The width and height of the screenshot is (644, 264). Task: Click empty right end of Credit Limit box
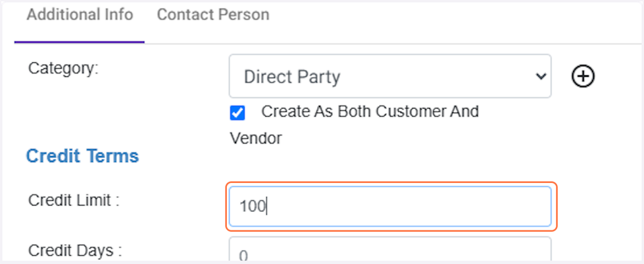pyautogui.click(x=513, y=206)
